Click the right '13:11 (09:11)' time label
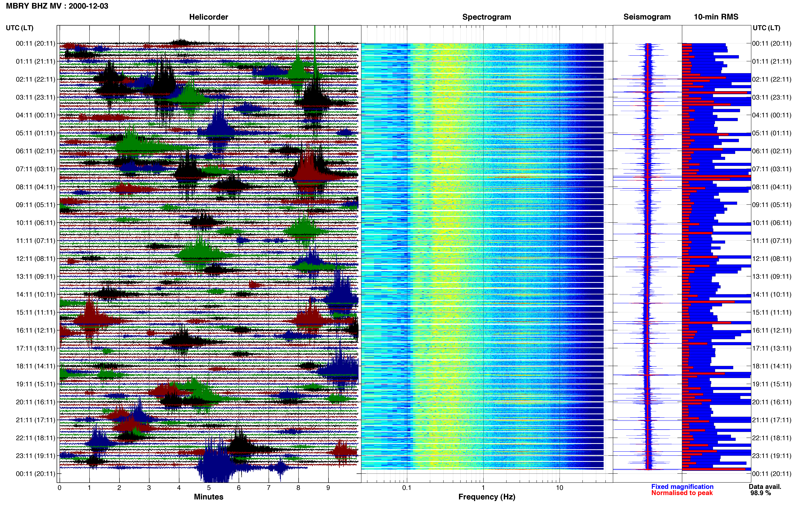The width and height of the screenshot is (812, 508). click(772, 277)
